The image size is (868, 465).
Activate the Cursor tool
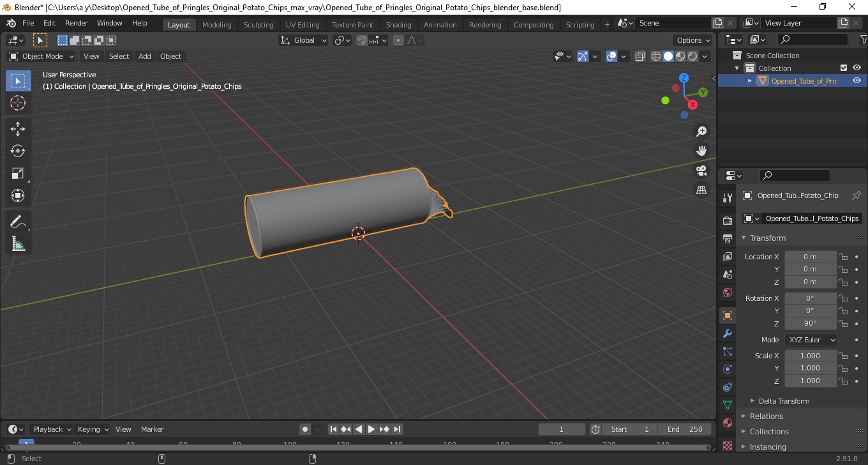point(18,103)
